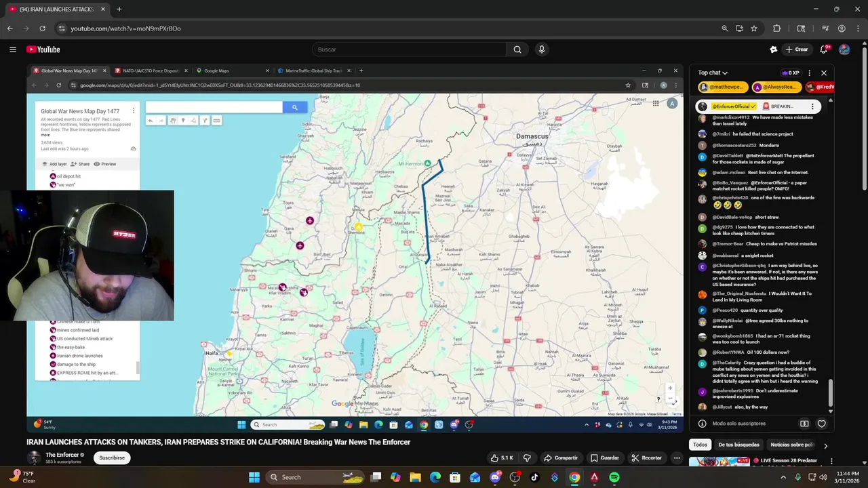Click the Buscar search field
Screen dimensions: 868x488
(409, 49)
